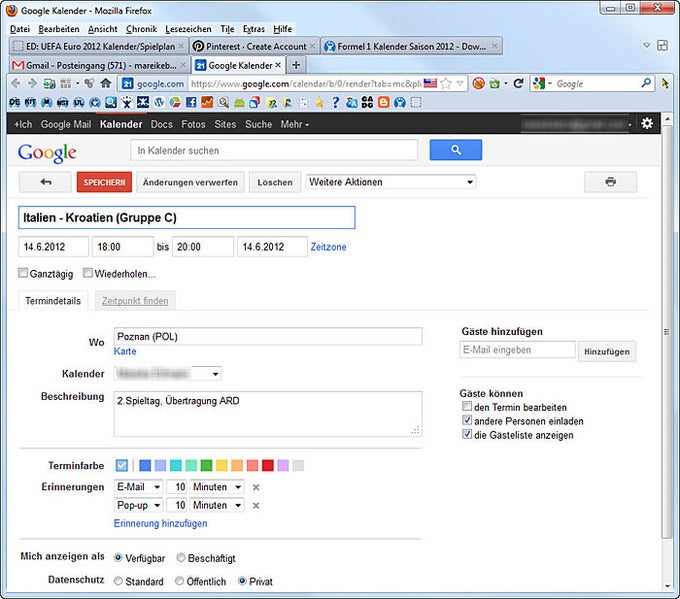Open the Kalender selection dropdown
Image resolution: width=680 pixels, height=599 pixels.
[x=168, y=373]
